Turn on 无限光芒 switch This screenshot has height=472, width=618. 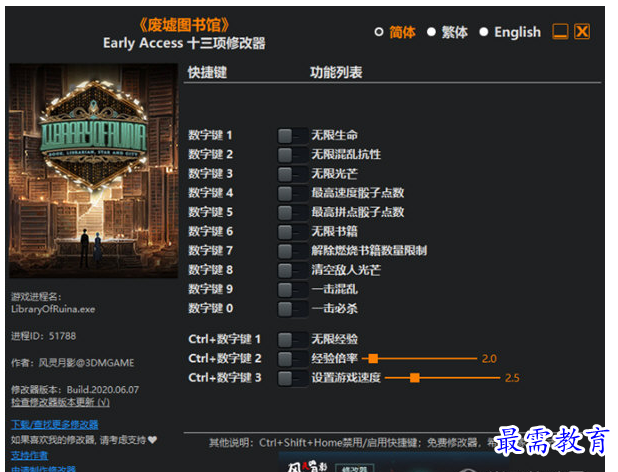pyautogui.click(x=292, y=174)
